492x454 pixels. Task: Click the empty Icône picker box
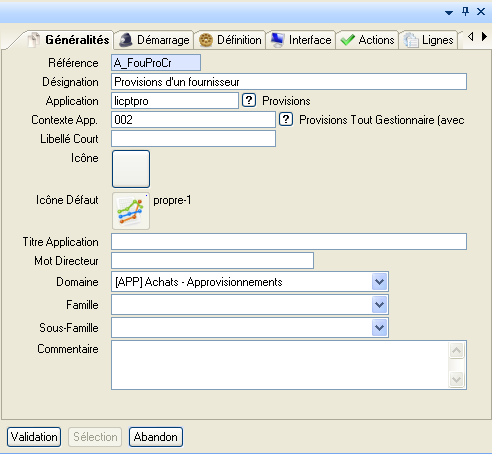point(131,169)
